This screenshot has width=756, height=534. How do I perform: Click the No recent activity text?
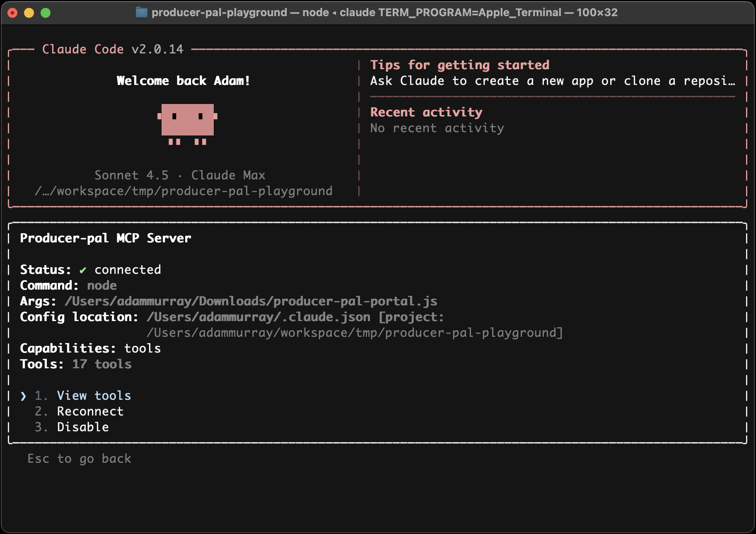tap(437, 128)
